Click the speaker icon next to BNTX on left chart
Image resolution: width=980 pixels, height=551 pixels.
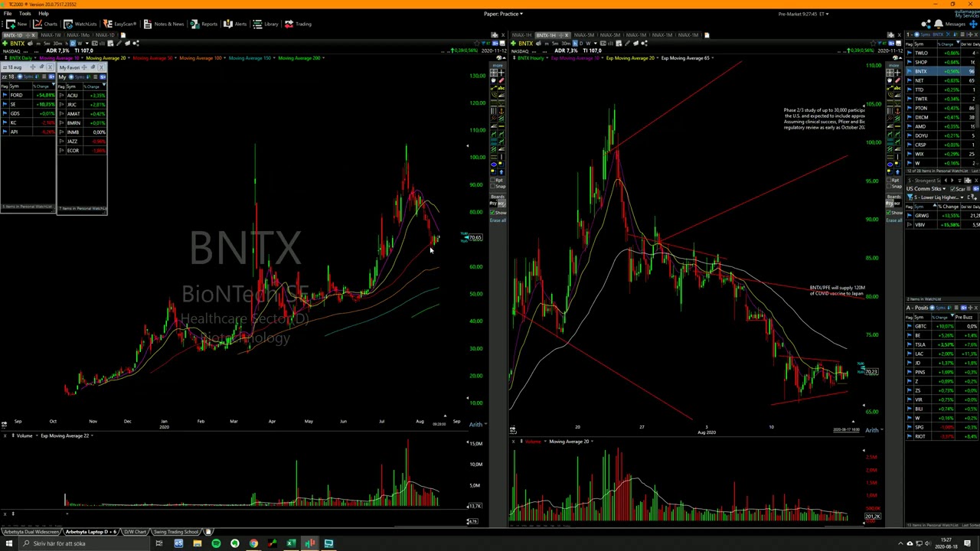coord(30,44)
